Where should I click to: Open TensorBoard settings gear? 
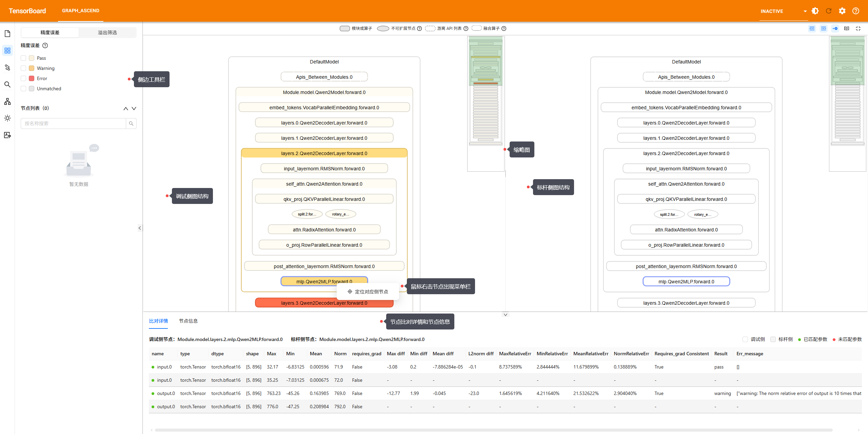[842, 11]
